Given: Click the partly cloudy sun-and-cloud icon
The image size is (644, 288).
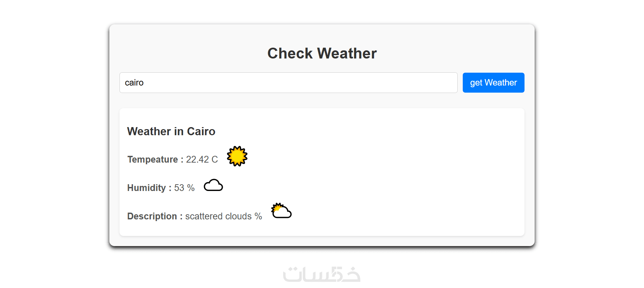Looking at the screenshot, I should (281, 211).
